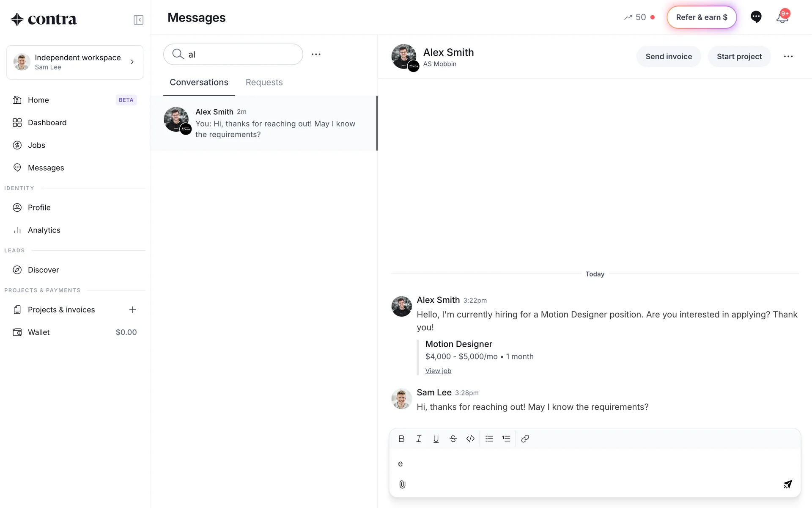The height and width of the screenshot is (508, 812).
Task: Open the View job link
Action: pos(438,371)
